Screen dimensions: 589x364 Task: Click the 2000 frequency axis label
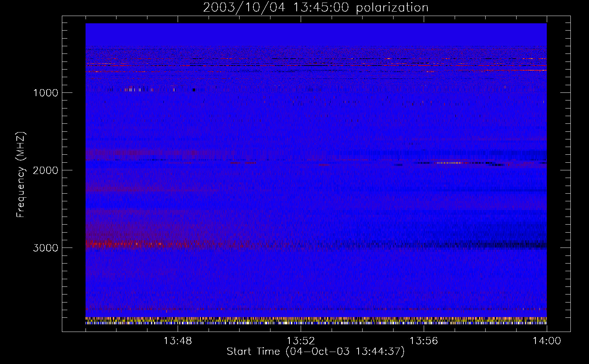click(x=46, y=170)
